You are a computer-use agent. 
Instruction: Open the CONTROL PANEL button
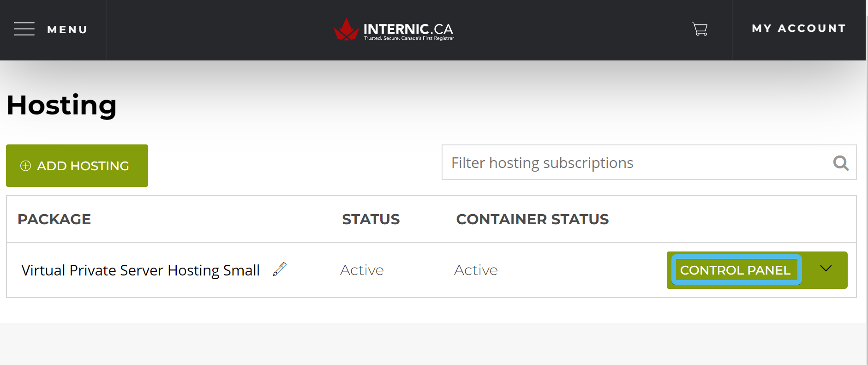tap(736, 270)
